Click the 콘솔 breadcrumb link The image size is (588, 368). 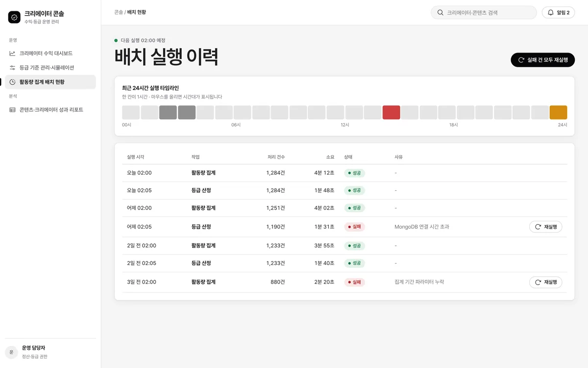click(x=119, y=12)
